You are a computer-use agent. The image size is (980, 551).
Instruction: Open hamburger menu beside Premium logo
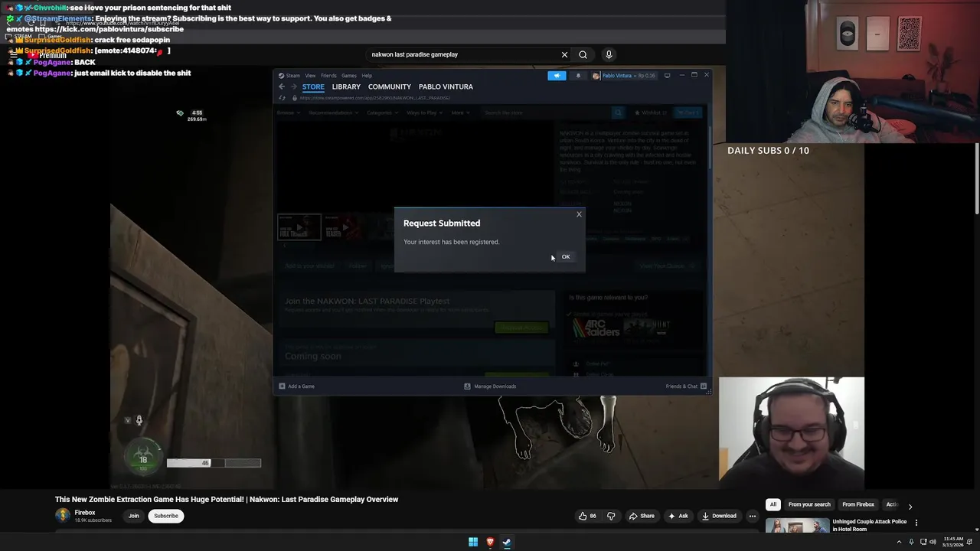(x=13, y=55)
